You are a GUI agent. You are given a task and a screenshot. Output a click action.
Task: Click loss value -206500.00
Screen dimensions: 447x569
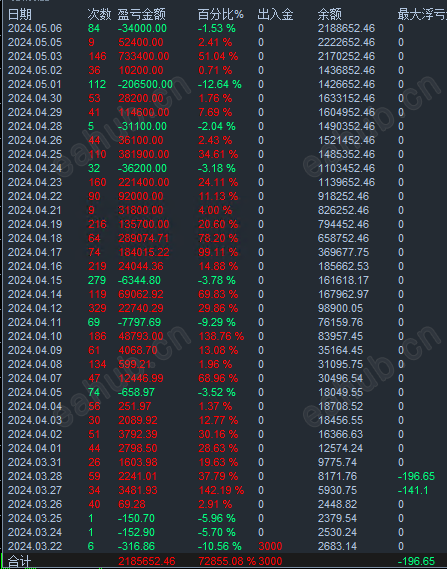145,85
